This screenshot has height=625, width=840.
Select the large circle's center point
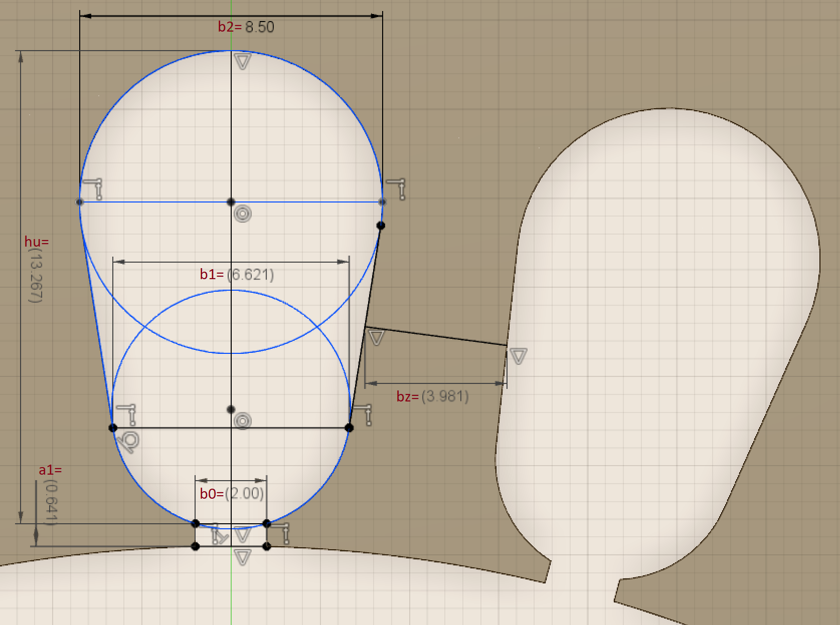click(x=231, y=202)
